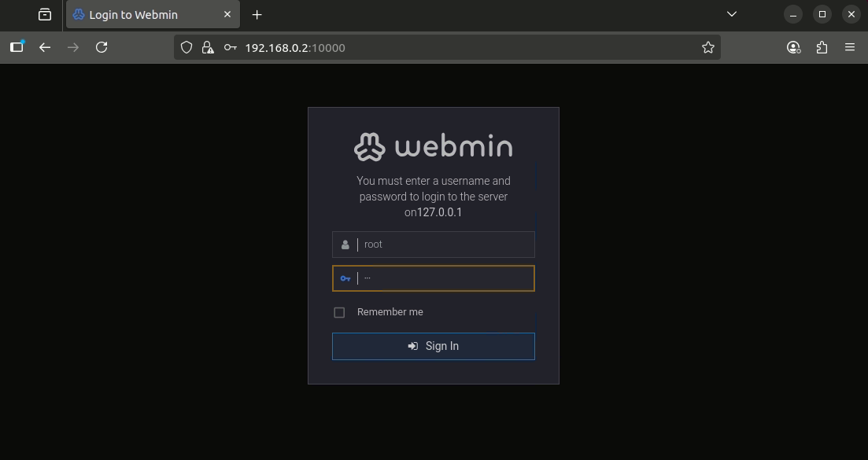Click the saved password key icon in address bar
868x460 pixels.
(x=230, y=47)
